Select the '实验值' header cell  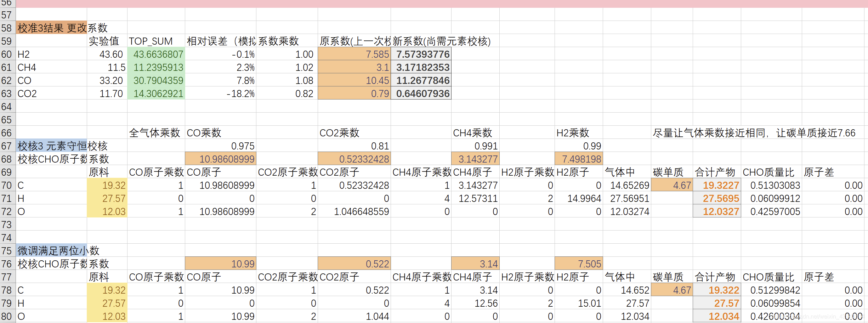pos(107,41)
